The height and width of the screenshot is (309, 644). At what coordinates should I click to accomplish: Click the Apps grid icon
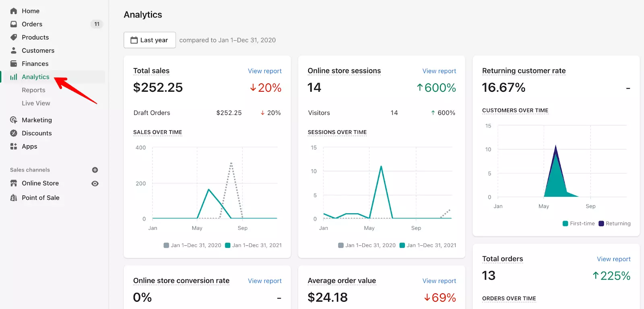point(14,146)
